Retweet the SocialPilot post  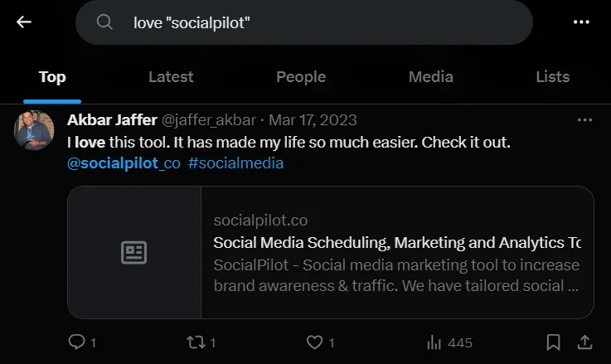point(196,342)
